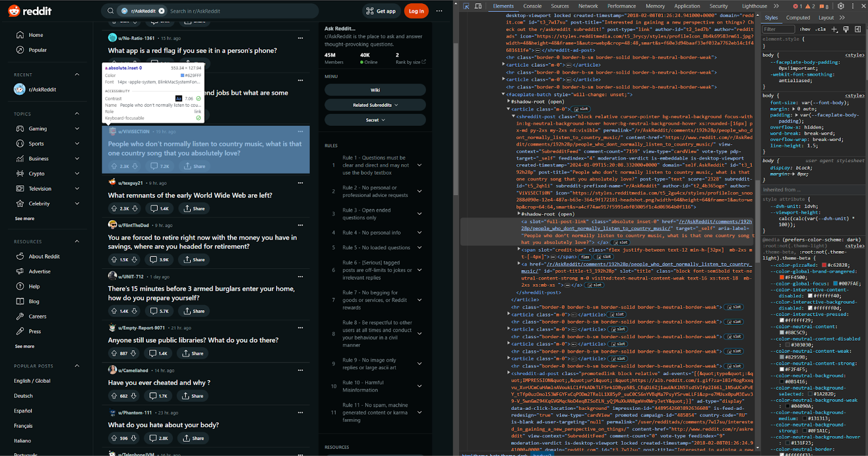
Task: Show more DevTools tabs chevron after Lighthouse
Action: tap(776, 6)
